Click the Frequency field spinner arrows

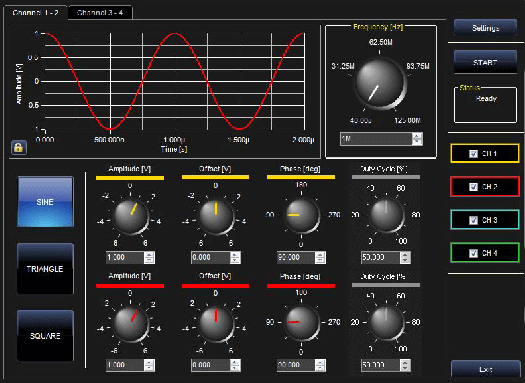(x=417, y=139)
